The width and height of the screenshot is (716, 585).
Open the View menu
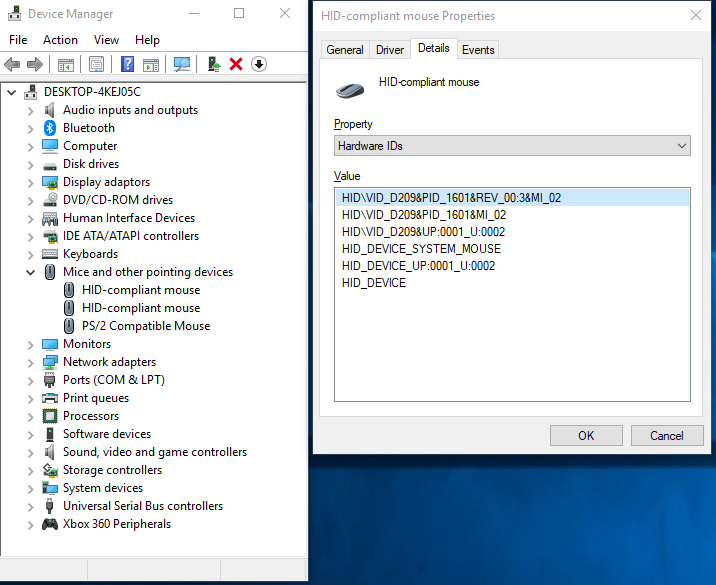pos(106,40)
